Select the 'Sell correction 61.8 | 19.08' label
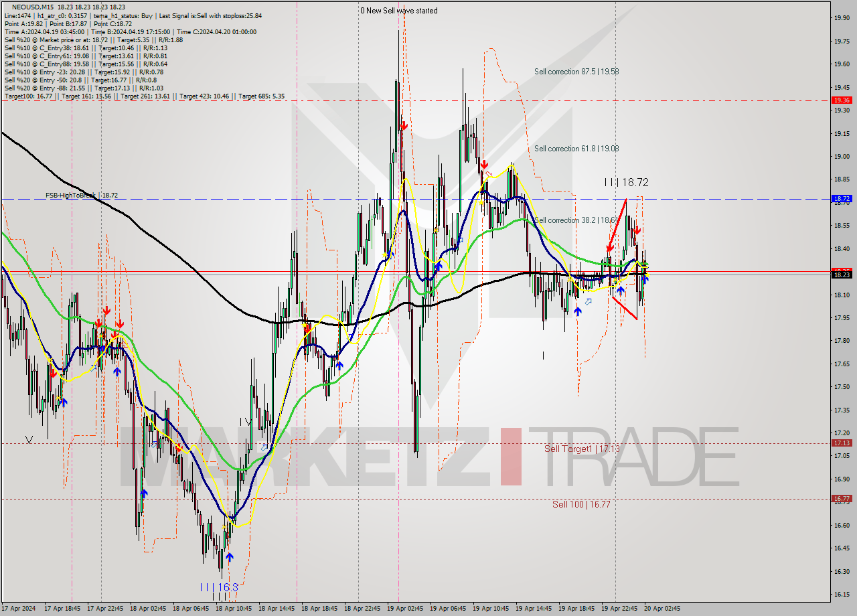Image resolution: width=857 pixels, height=616 pixels. pyautogui.click(x=576, y=149)
